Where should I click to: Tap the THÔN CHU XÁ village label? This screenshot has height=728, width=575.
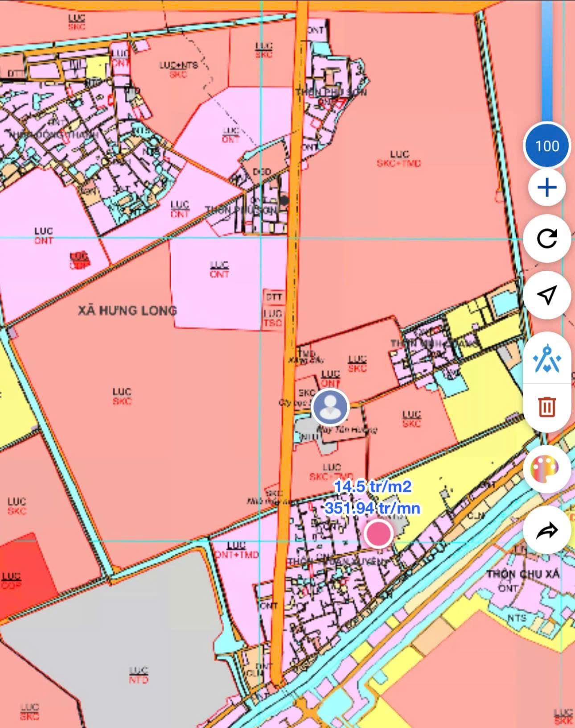pos(523,574)
